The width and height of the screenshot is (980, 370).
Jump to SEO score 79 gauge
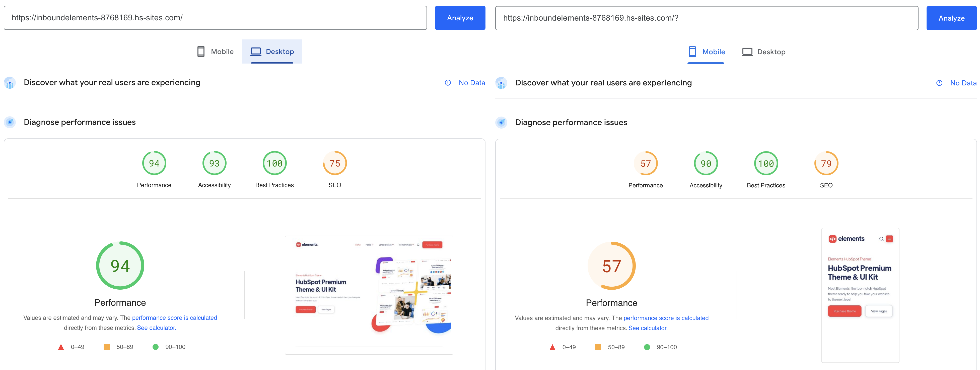pos(826,164)
